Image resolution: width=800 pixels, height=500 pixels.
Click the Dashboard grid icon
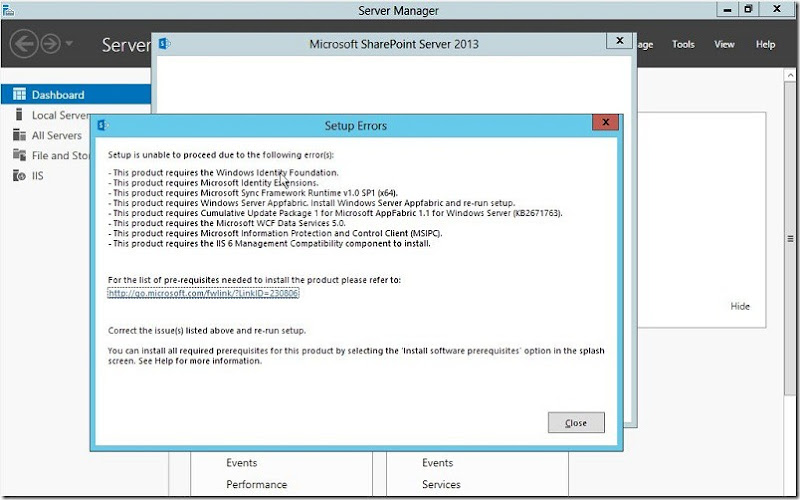(x=19, y=94)
